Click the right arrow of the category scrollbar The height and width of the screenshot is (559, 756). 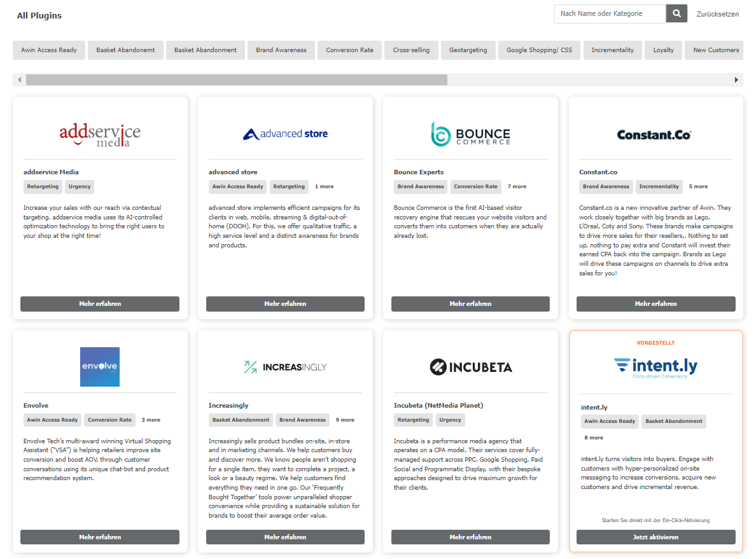737,80
